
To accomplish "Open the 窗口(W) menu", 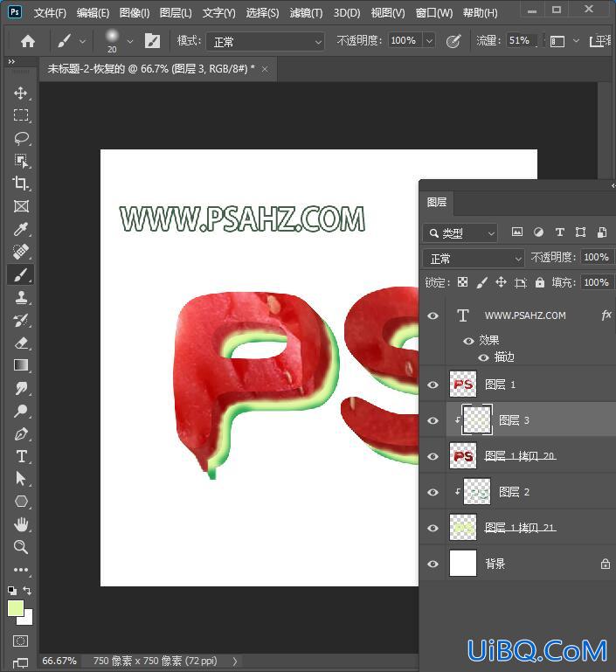I will pos(434,13).
